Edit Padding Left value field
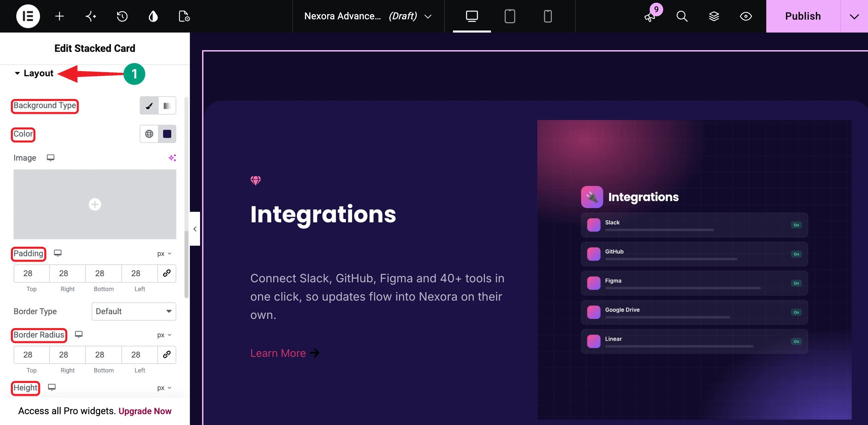 pyautogui.click(x=139, y=273)
